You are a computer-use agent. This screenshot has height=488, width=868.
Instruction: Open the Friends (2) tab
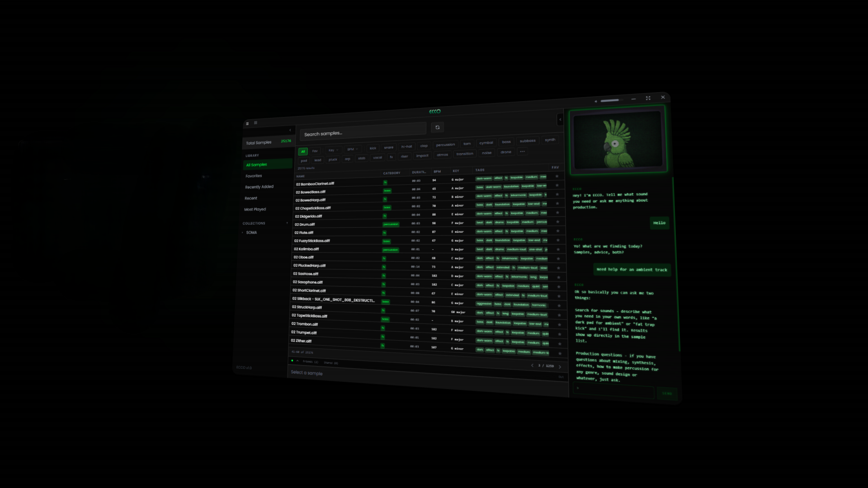311,362
